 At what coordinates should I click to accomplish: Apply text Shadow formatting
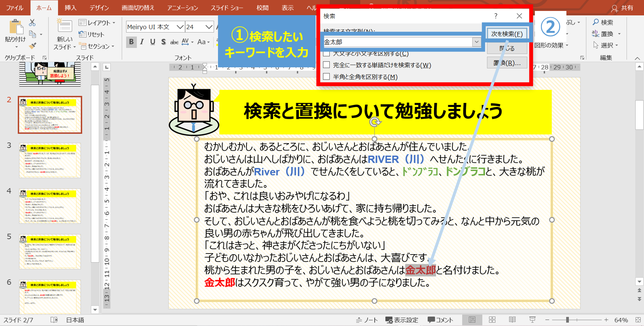[164, 42]
